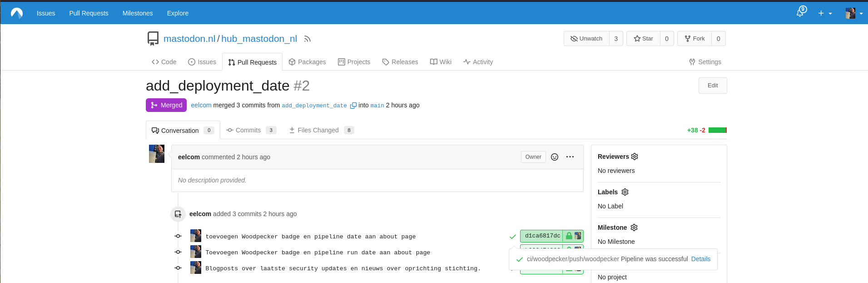868x283 pixels.
Task: Open the Details link for pipeline status
Action: pos(701,259)
